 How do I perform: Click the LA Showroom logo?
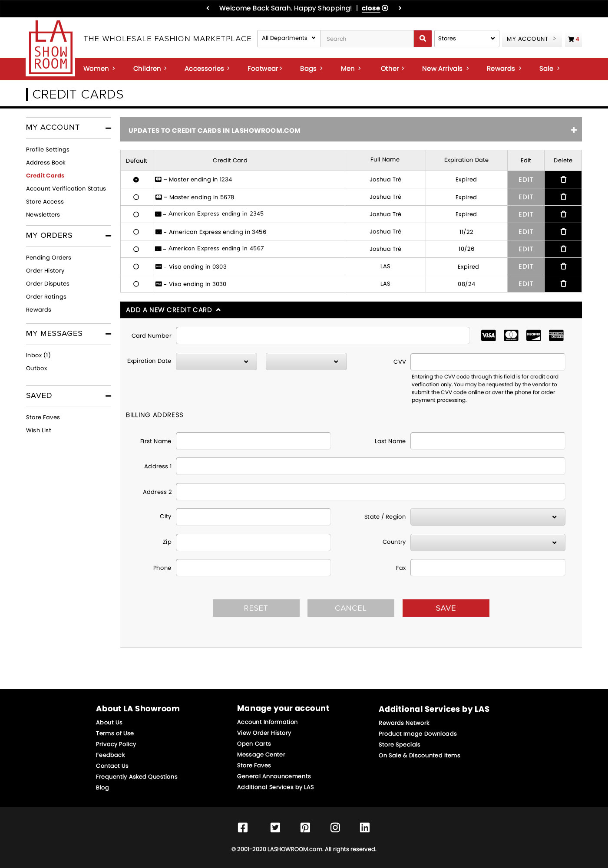[x=50, y=48]
